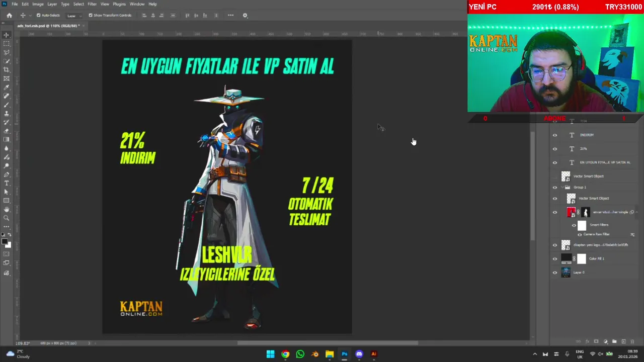Select the Zoom magnifier tool
This screenshot has height=362, width=644.
[7, 218]
